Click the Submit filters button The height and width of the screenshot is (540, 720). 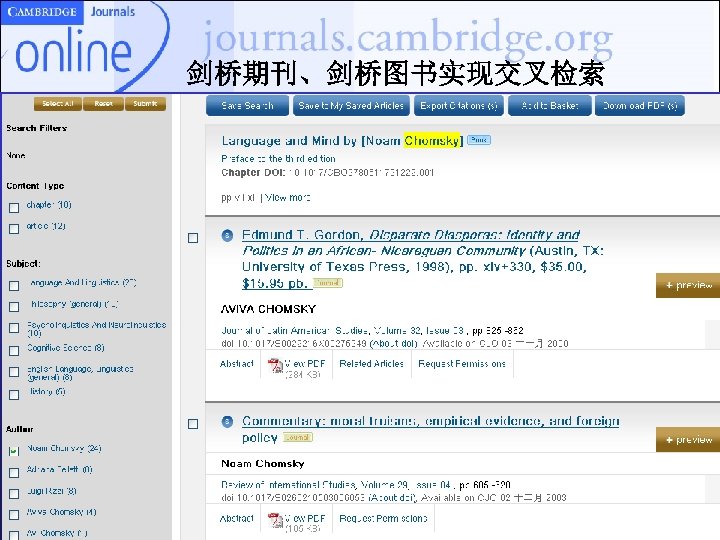pos(146,104)
